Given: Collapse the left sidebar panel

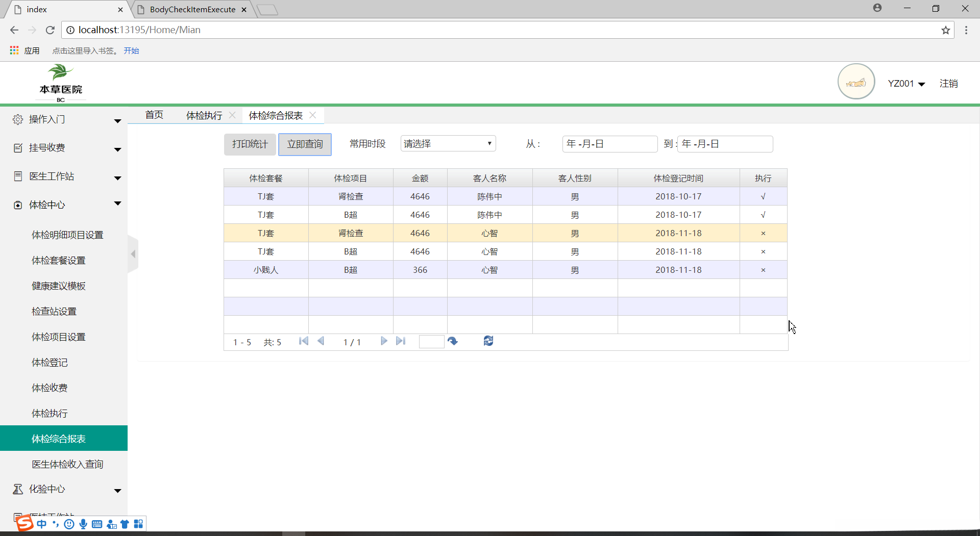Looking at the screenshot, I should (x=133, y=254).
